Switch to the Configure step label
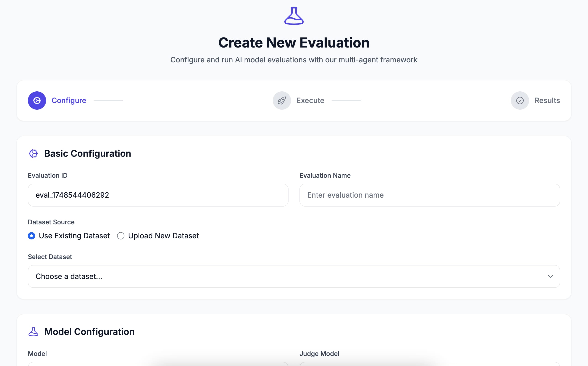This screenshot has width=588, height=366. tap(69, 101)
